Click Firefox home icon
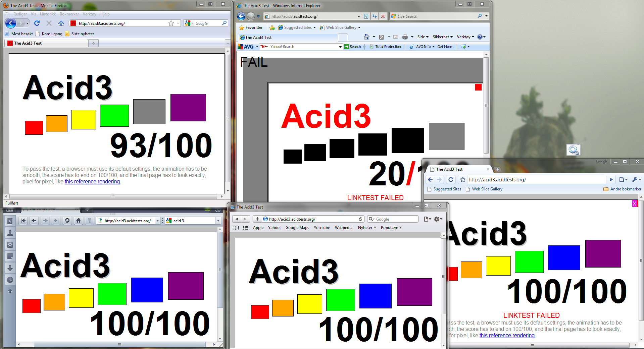The width and height of the screenshot is (644, 349). 61,23
